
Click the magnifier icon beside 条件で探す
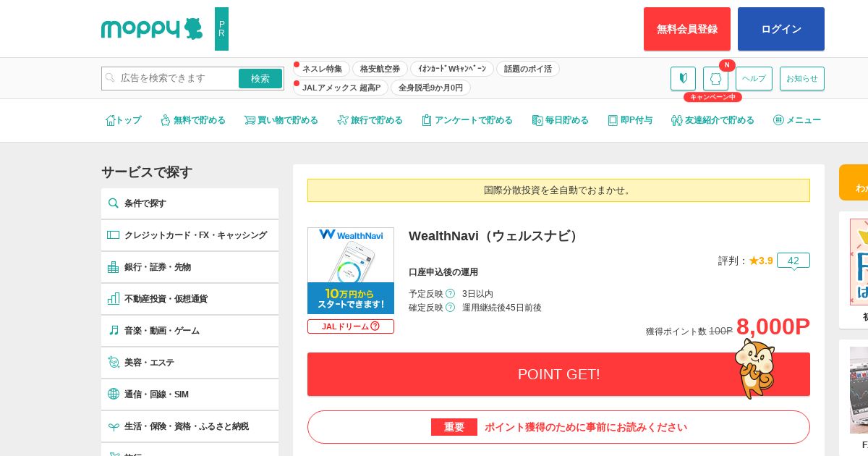pos(114,203)
